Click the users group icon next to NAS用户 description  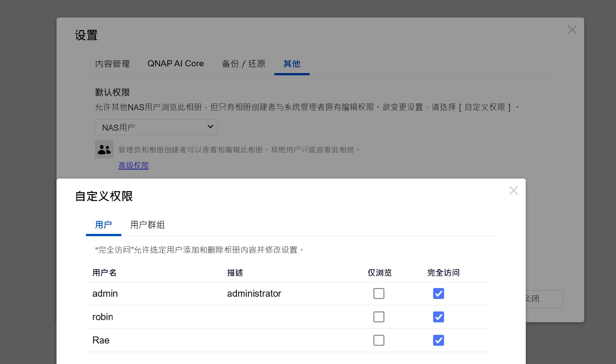tap(104, 149)
